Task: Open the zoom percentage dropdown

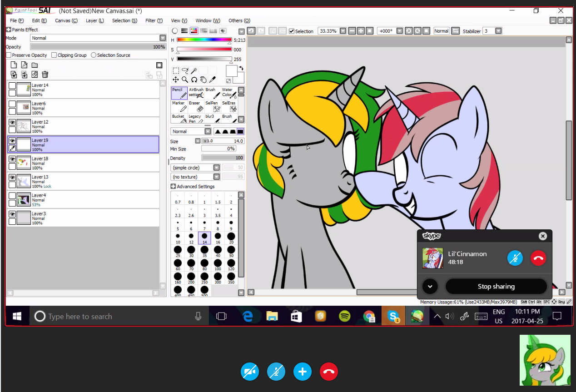Action: coord(343,31)
